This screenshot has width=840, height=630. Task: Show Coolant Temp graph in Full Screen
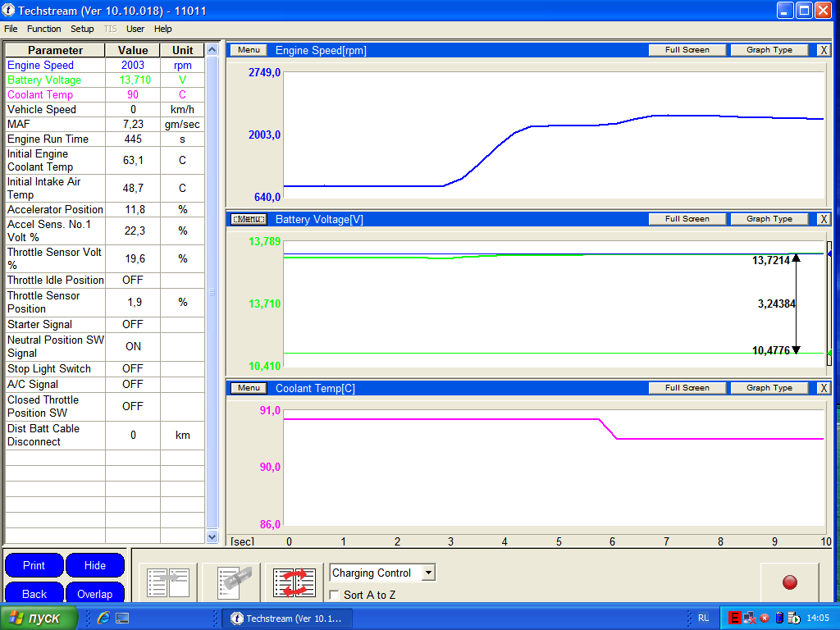687,388
